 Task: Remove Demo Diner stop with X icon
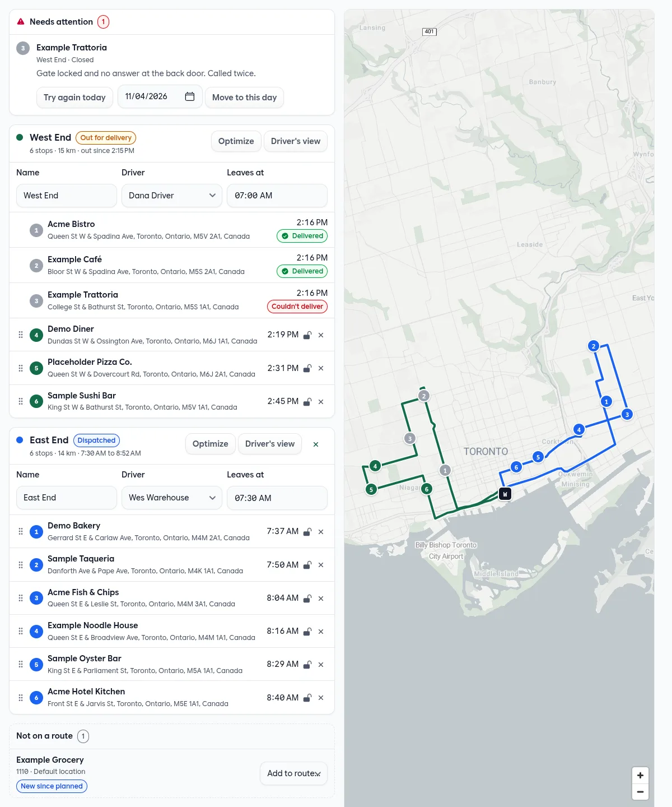pyautogui.click(x=321, y=335)
